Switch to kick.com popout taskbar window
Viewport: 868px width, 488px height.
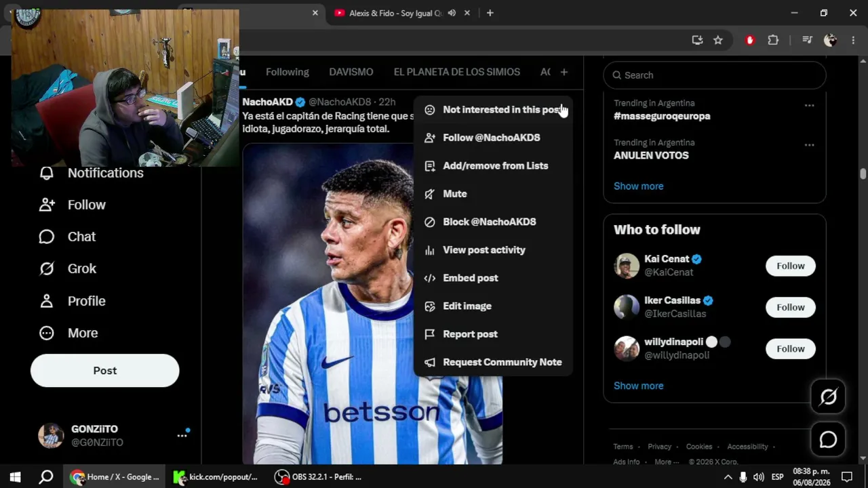pyautogui.click(x=216, y=477)
